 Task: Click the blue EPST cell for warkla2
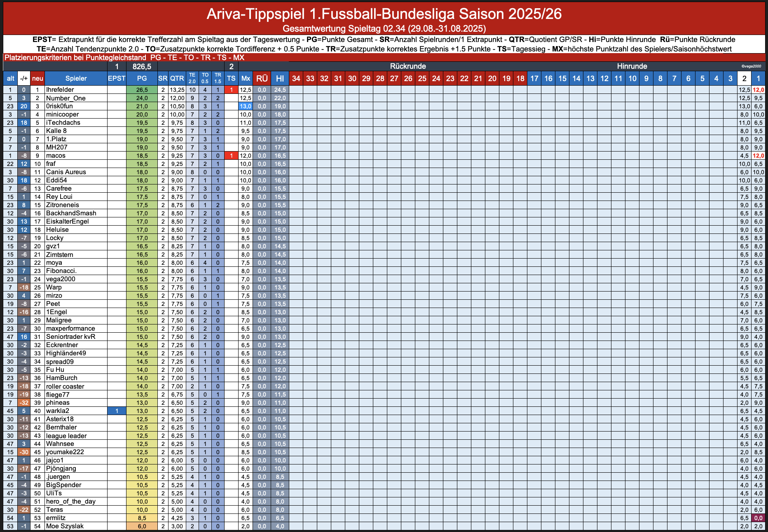point(117,411)
